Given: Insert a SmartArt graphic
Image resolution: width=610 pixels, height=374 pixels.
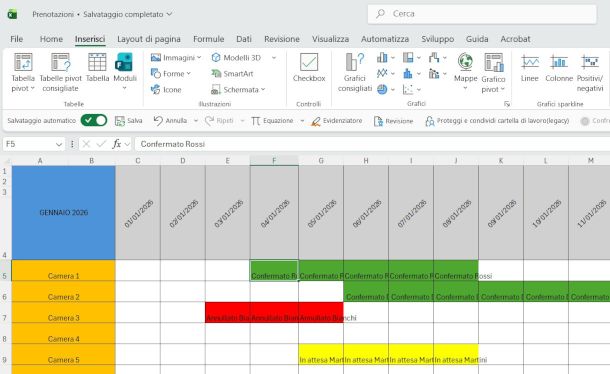Looking at the screenshot, I should tap(232, 74).
